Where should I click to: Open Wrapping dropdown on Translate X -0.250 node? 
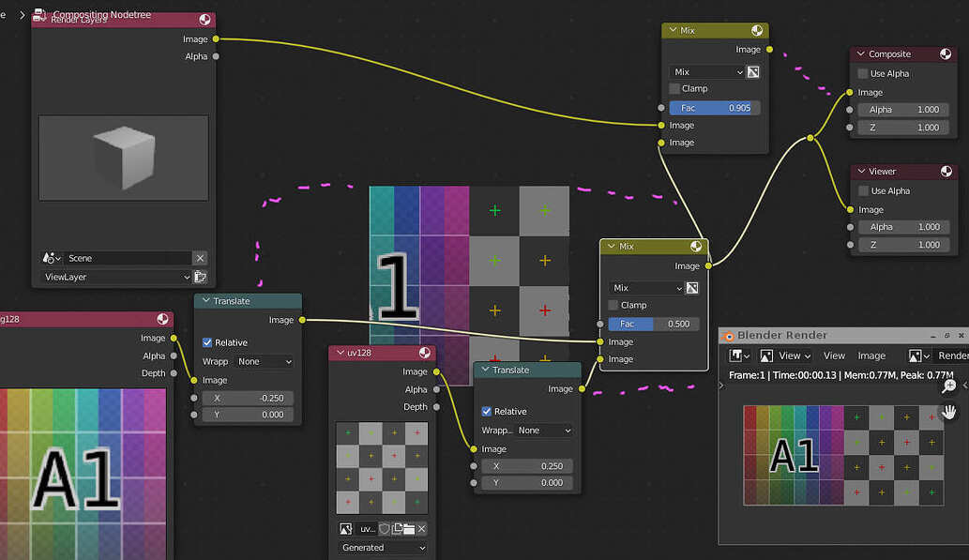[x=265, y=361]
